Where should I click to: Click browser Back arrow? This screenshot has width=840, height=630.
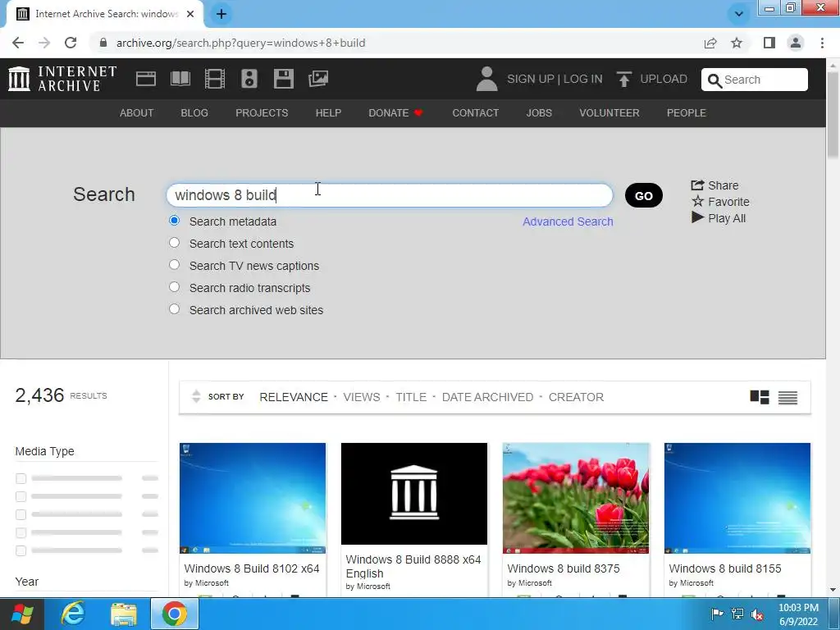click(18, 43)
